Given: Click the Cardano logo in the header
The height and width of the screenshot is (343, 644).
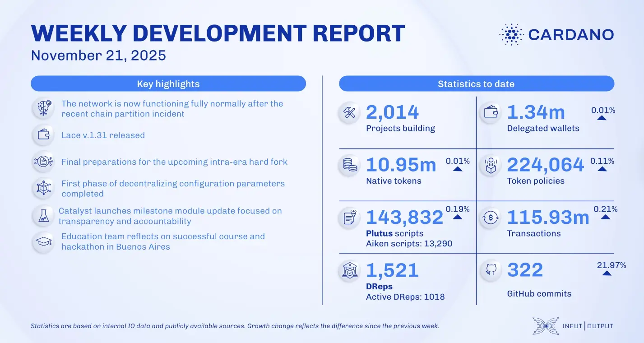Looking at the screenshot, I should [556, 34].
